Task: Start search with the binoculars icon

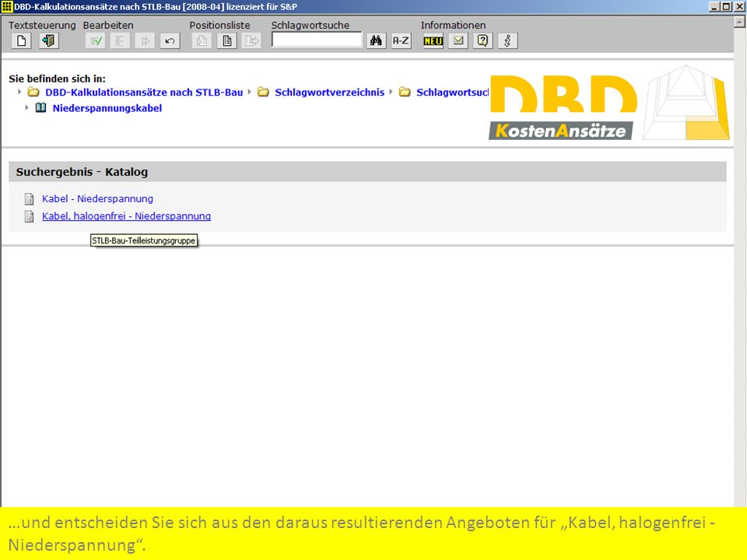Action: (x=376, y=41)
